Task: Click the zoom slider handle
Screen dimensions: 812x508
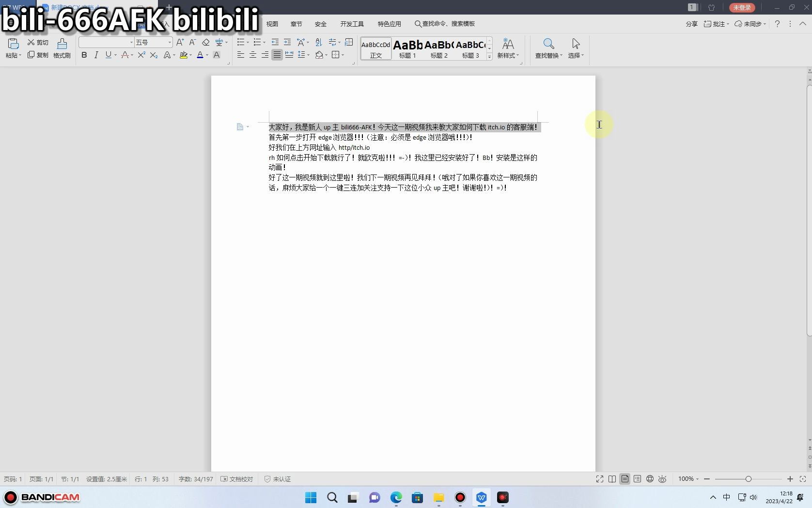Action: tap(749, 479)
